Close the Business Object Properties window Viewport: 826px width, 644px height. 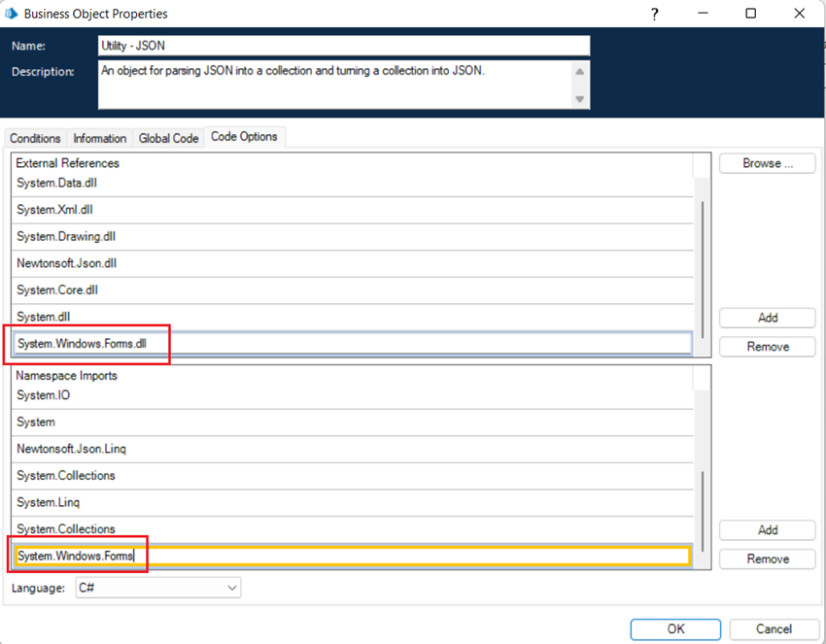[799, 14]
